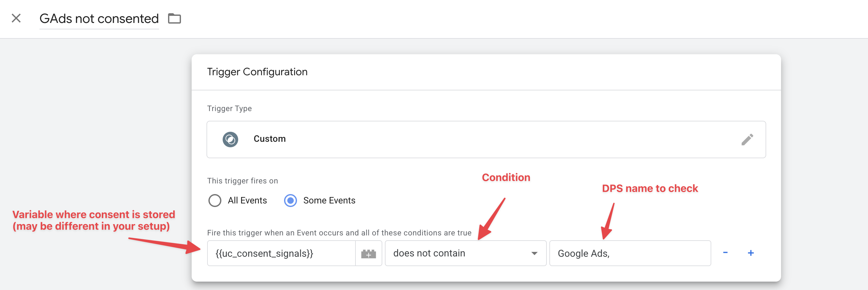Click the 'Trigger Type' label
The width and height of the screenshot is (868, 290).
click(229, 109)
